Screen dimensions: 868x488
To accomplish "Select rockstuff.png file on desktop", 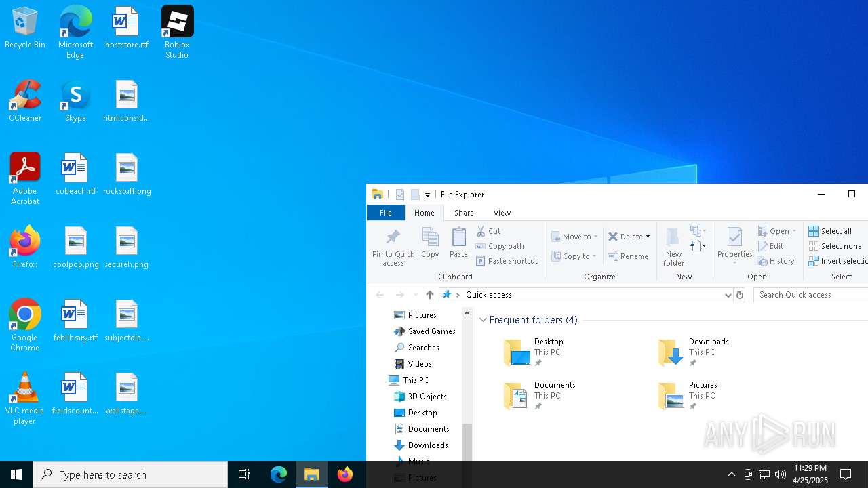I will click(x=127, y=175).
